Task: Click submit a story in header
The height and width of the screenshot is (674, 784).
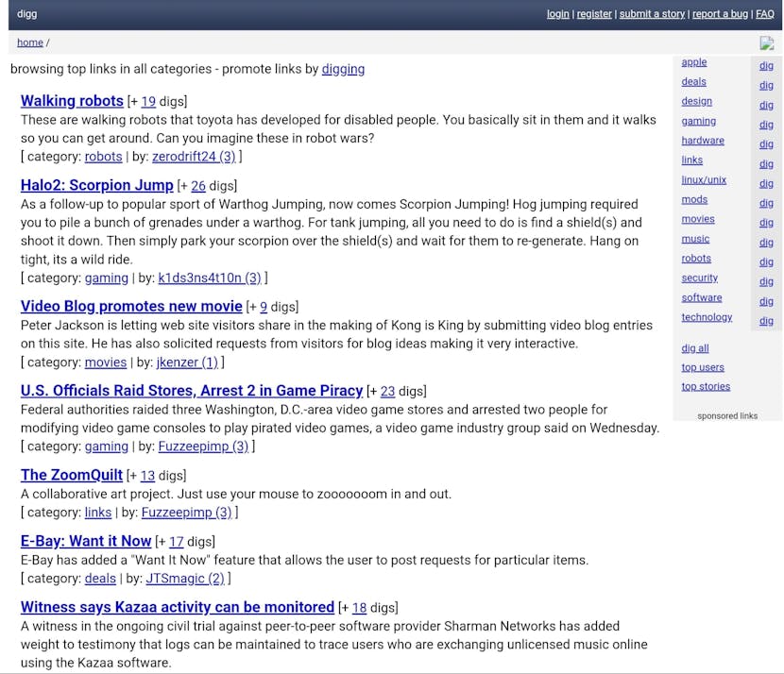Action: coord(652,14)
